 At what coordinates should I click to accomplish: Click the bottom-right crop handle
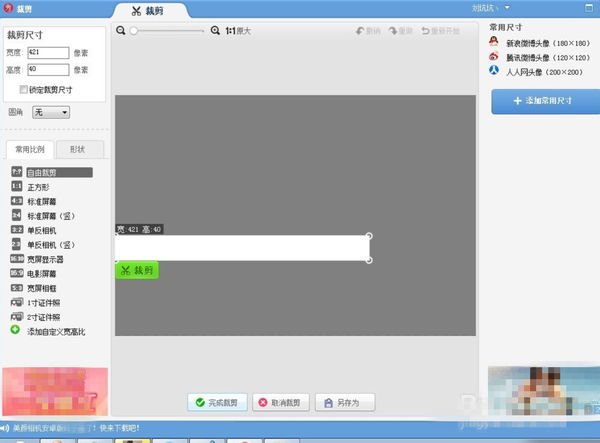tap(369, 260)
